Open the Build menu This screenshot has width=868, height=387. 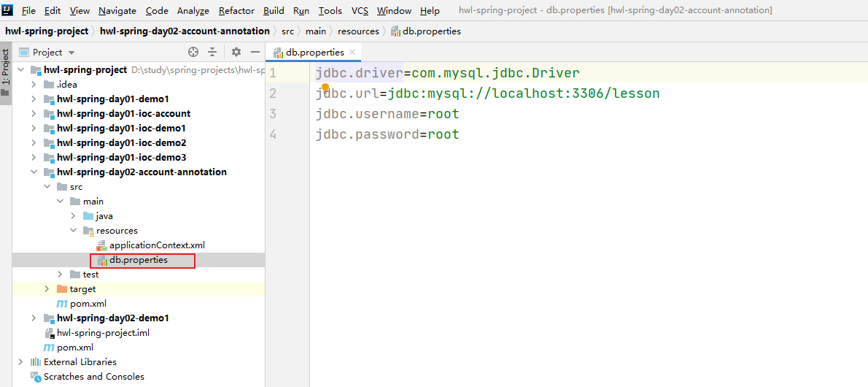point(274,10)
